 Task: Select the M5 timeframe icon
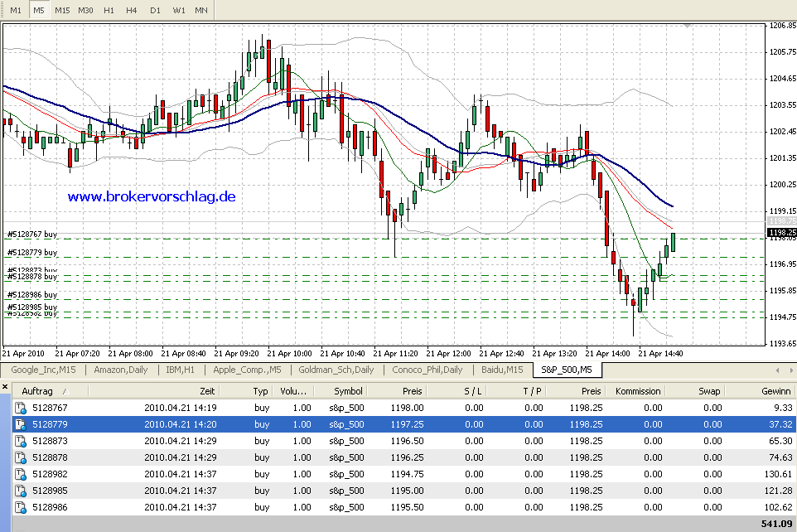38,10
